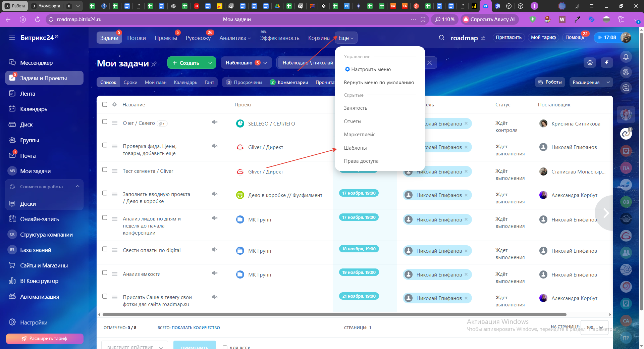This screenshot has height=349, width=644.
Task: Open Диск in the sidebar
Action: [x=26, y=124]
